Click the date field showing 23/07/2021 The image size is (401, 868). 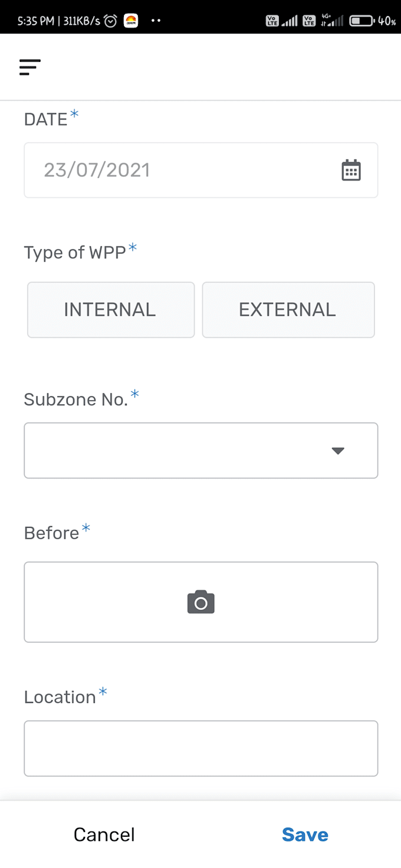point(177,170)
